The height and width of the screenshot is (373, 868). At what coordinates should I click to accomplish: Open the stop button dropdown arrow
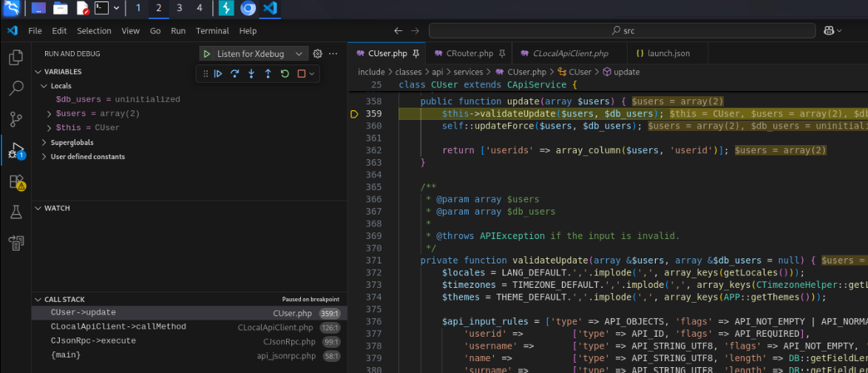coord(312,74)
